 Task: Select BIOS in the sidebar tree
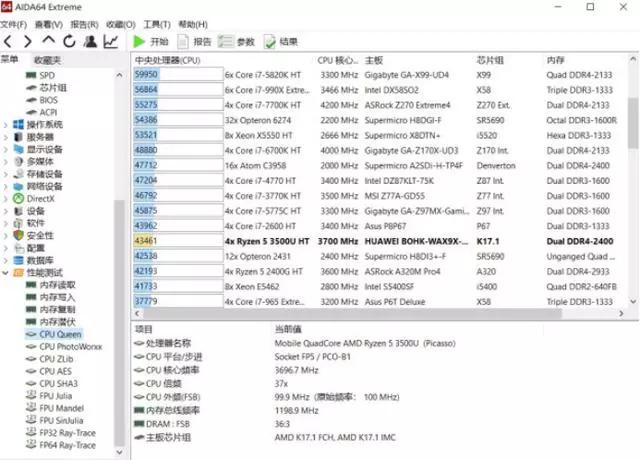point(42,100)
